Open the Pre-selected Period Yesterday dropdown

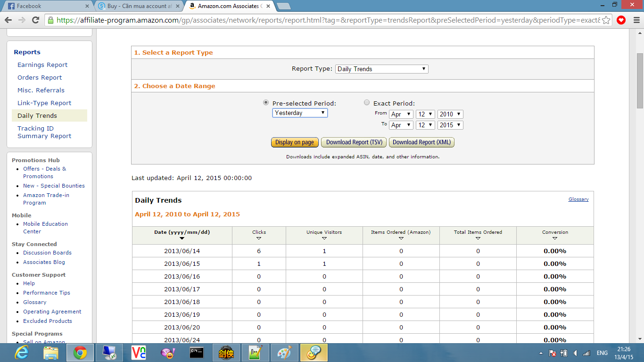click(300, 113)
